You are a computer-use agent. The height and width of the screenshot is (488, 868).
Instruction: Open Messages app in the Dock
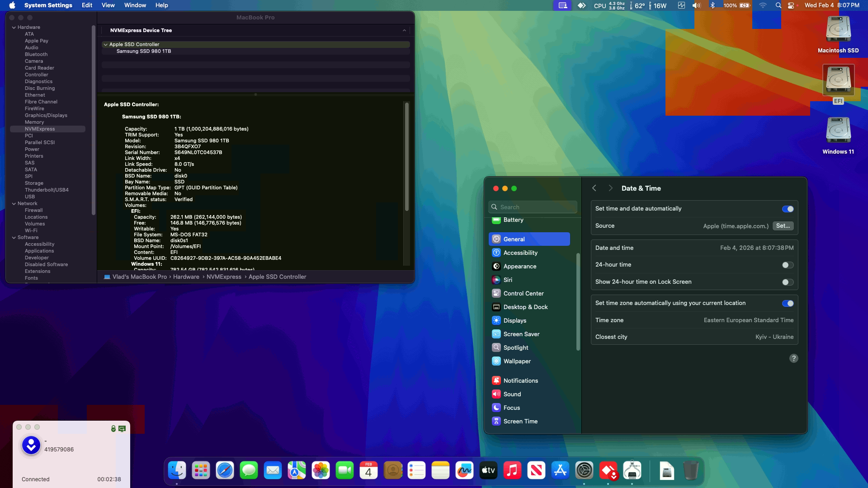[x=249, y=470]
